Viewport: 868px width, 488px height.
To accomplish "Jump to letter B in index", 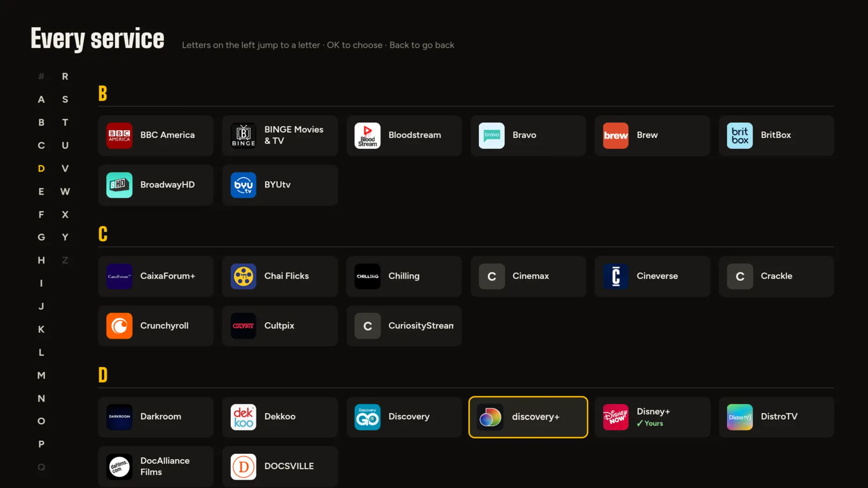I will [x=41, y=122].
